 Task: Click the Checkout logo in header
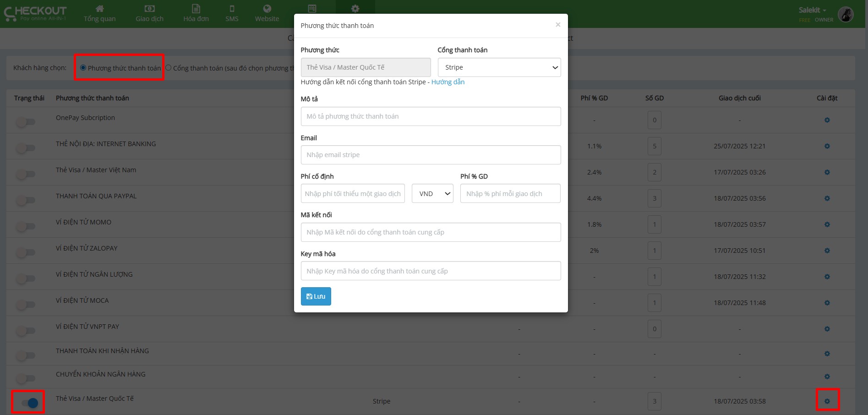[35, 14]
